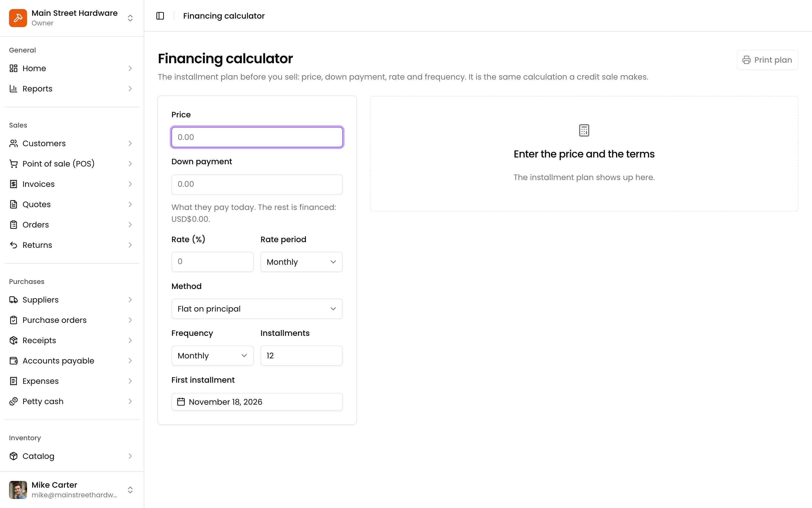Click the Point of sale cart icon
Image resolution: width=812 pixels, height=508 pixels.
point(14,164)
